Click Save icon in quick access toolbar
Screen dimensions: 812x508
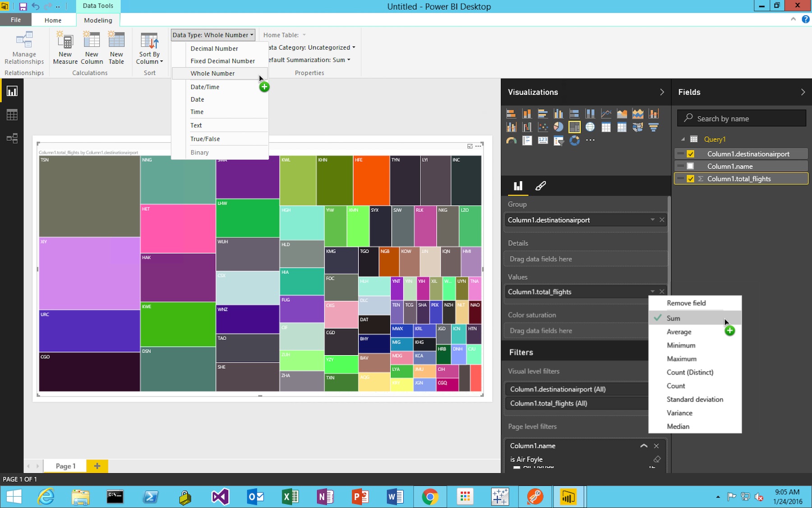tap(23, 6)
